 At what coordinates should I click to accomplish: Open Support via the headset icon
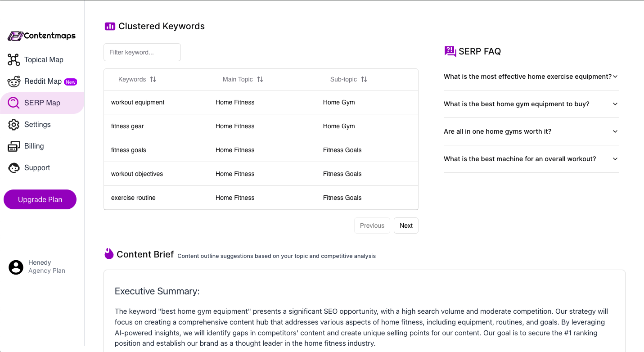[14, 168]
